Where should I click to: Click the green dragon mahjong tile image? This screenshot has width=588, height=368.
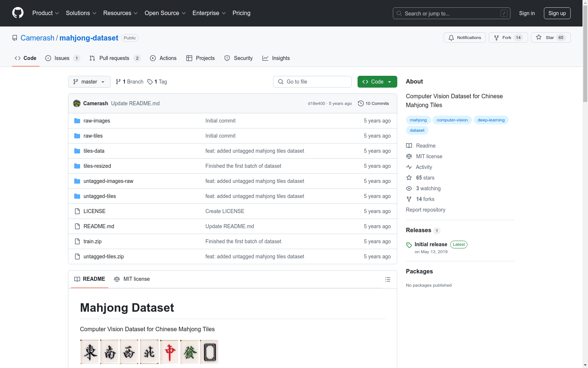click(189, 352)
